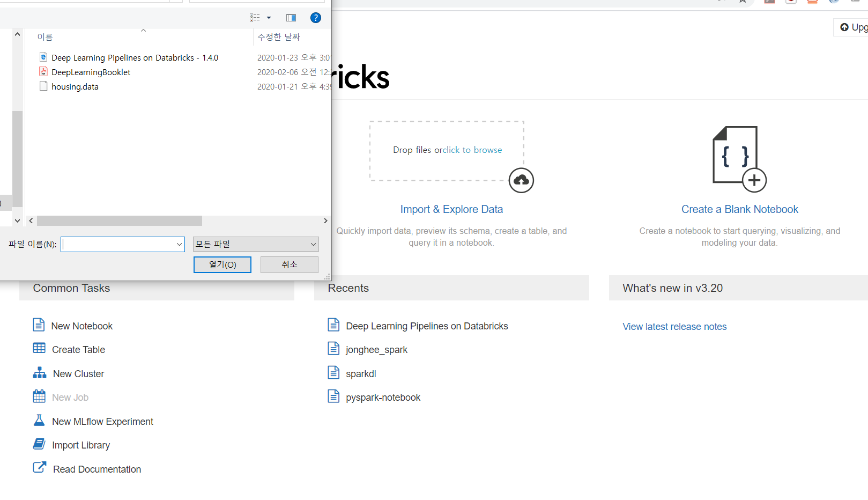This screenshot has width=868, height=500.
Task: Click the MLflow Experiment flask icon
Action: 39,420
